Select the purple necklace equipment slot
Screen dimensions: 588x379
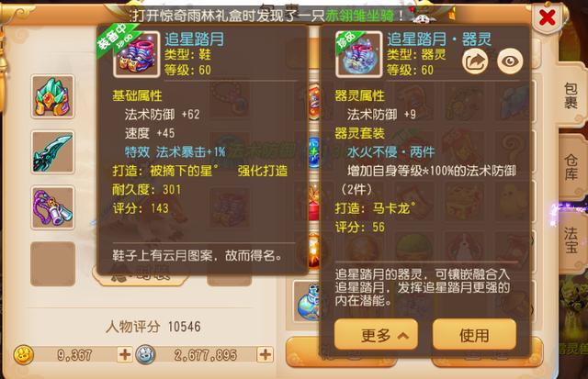pyautogui.click(x=52, y=207)
